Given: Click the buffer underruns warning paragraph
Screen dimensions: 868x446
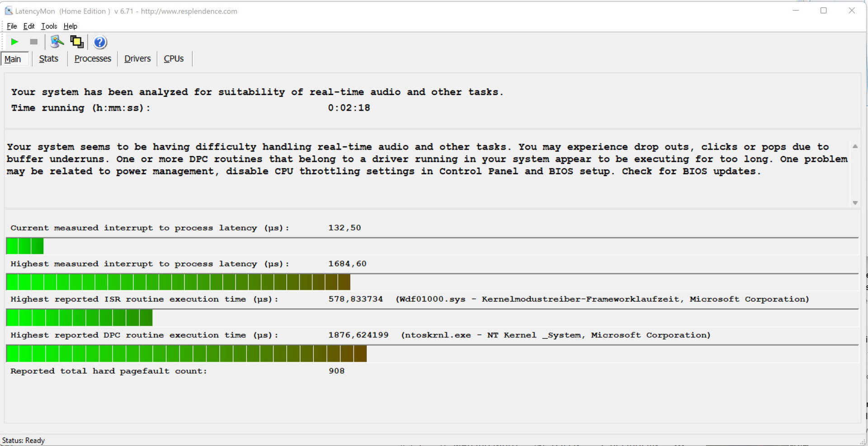Looking at the screenshot, I should 427,159.
